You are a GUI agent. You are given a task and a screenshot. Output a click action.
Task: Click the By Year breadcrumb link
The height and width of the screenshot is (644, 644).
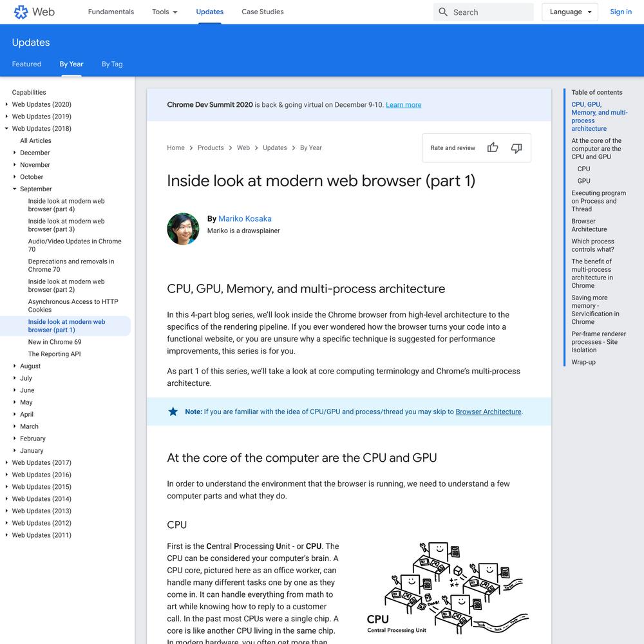coord(311,148)
